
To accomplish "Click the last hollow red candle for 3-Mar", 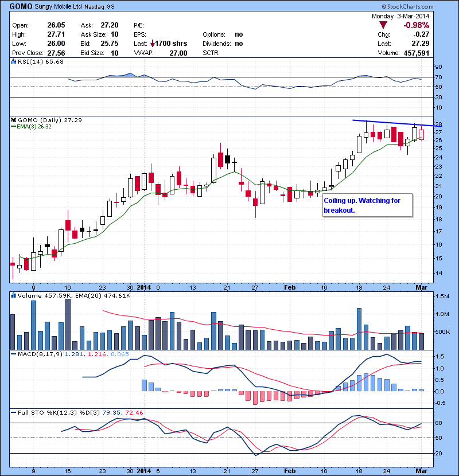I will click(421, 134).
